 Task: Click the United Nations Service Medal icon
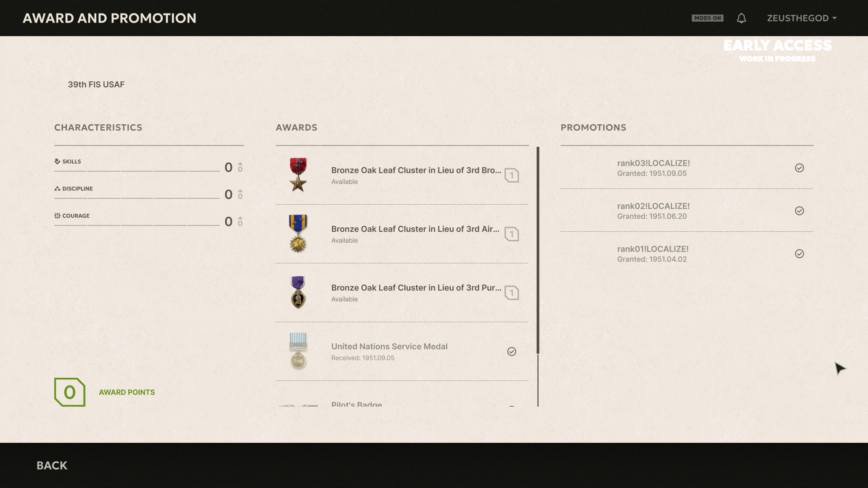[x=298, y=351]
